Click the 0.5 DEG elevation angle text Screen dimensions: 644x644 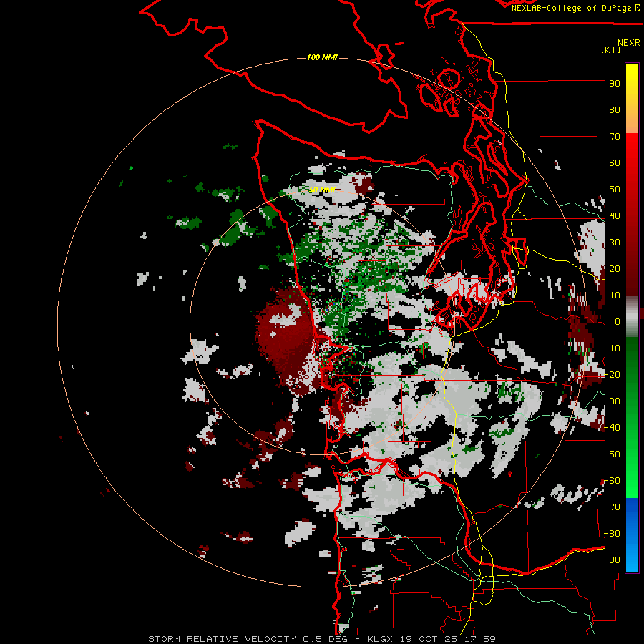tap(325, 639)
